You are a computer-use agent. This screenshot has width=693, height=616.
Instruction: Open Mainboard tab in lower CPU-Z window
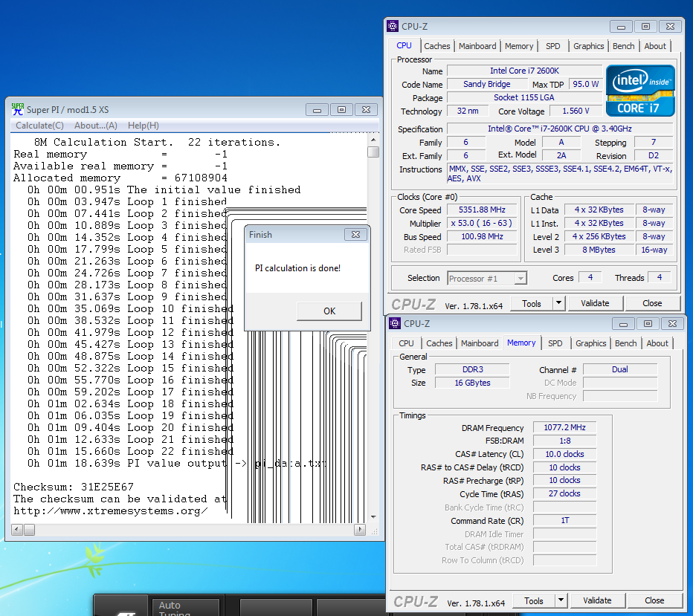[480, 343]
